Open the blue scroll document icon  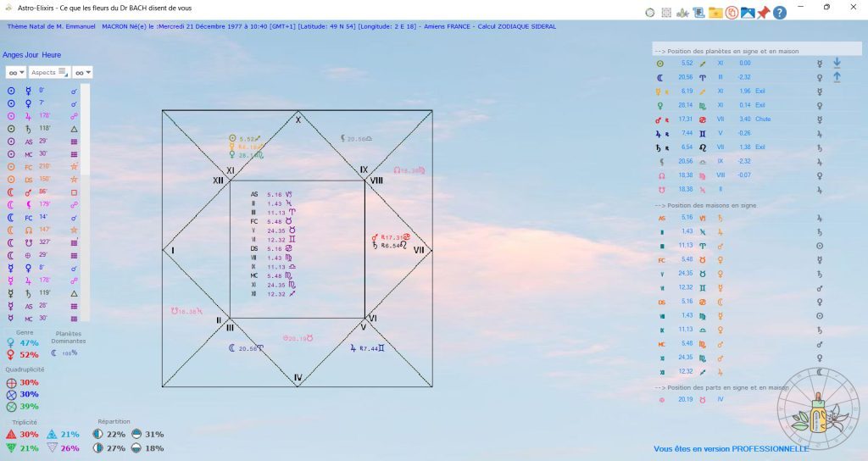[x=698, y=13]
